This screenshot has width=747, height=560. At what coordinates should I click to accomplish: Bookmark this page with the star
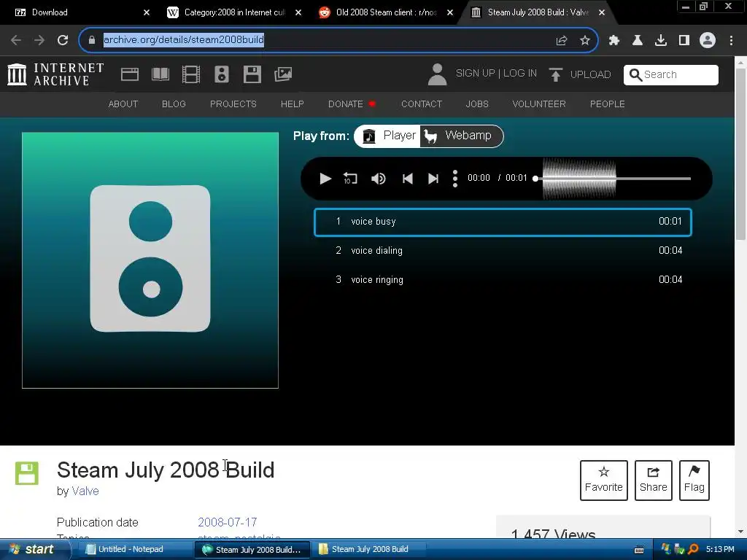[x=585, y=41]
